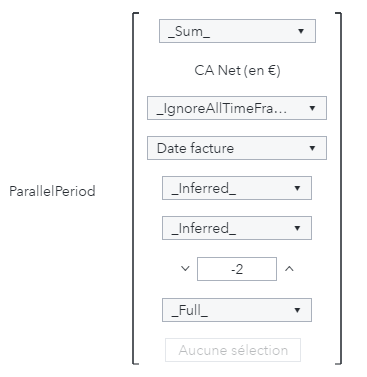Click the triangle arrow next to Date facture

pyautogui.click(x=312, y=148)
